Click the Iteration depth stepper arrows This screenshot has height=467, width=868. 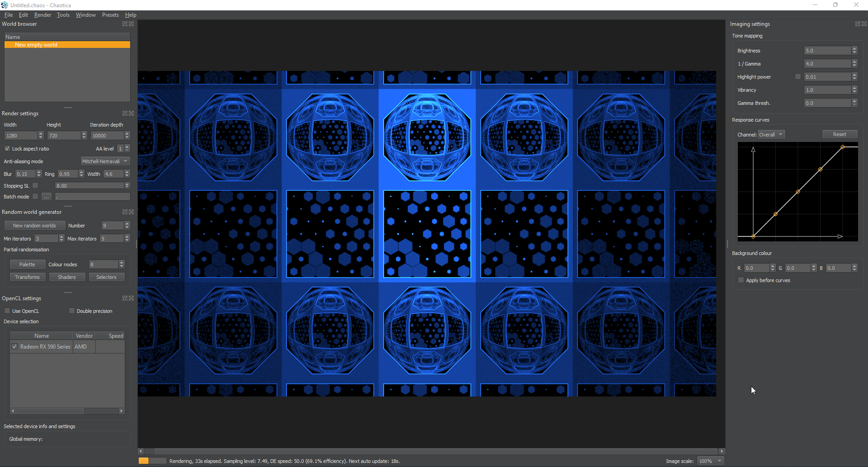(127, 136)
